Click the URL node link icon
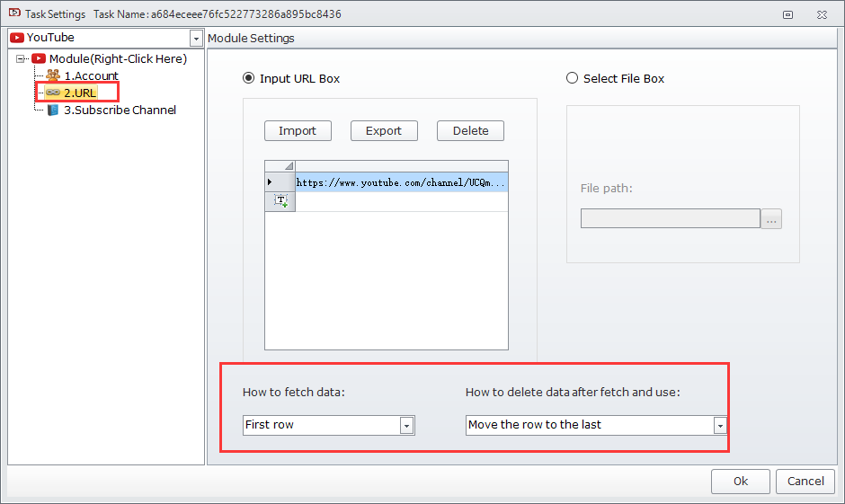This screenshot has height=504, width=845. coord(53,93)
